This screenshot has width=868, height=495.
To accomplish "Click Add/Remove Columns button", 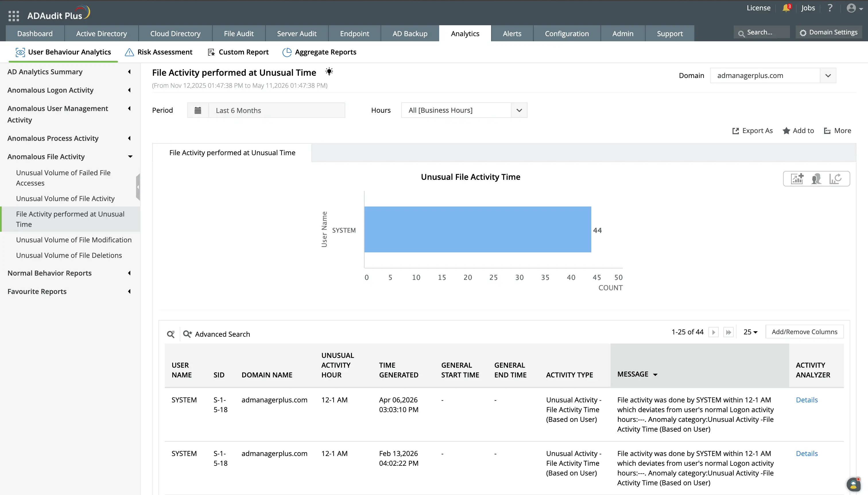I will pos(804,332).
